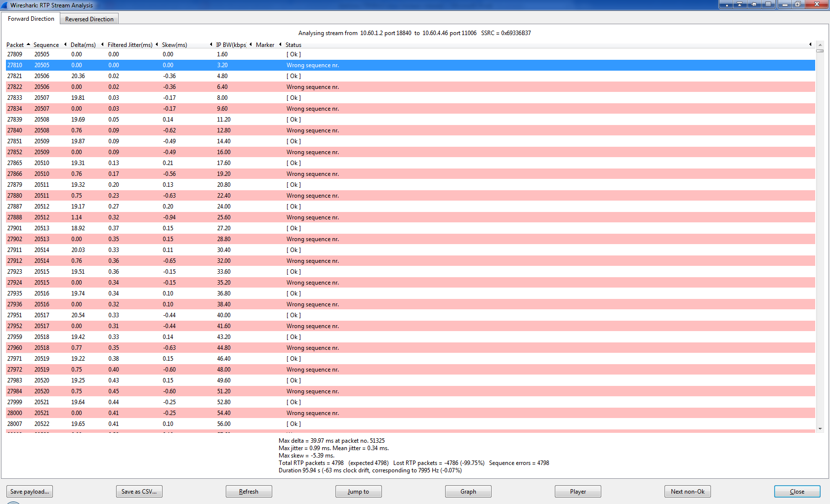Open the Graph view
This screenshot has width=830, height=504.
click(x=468, y=492)
